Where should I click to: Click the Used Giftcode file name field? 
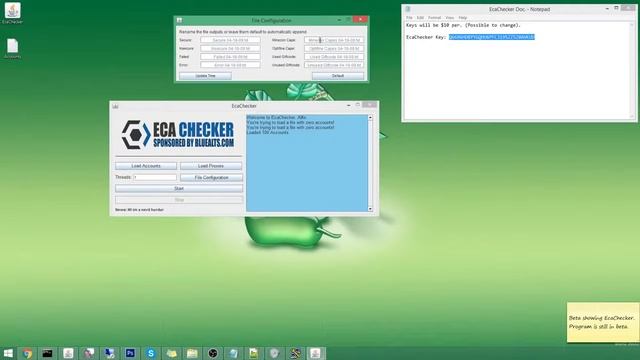coord(334,57)
